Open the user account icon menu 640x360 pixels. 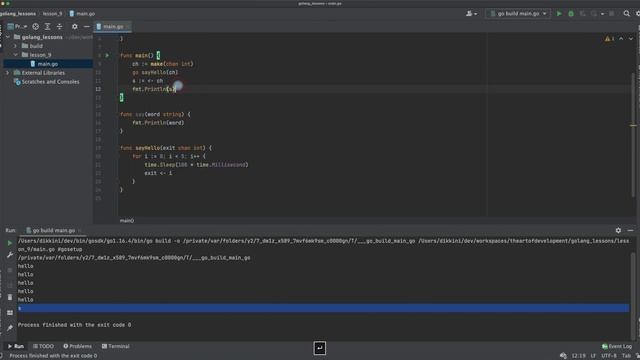471,13
